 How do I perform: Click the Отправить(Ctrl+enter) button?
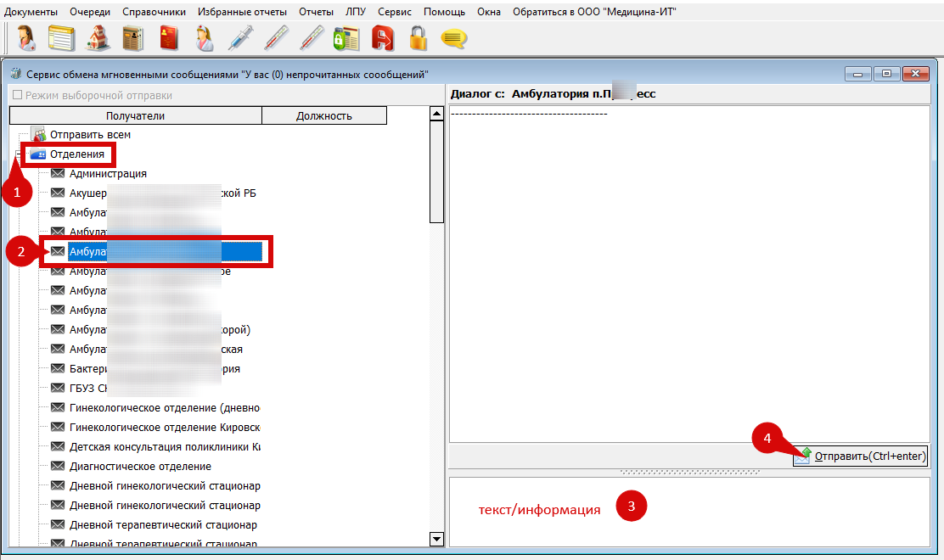tap(860, 456)
